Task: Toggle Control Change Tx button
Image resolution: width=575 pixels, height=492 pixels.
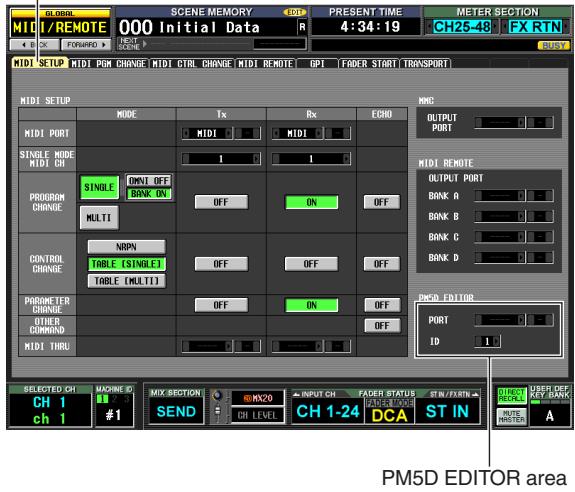Action: [221, 264]
